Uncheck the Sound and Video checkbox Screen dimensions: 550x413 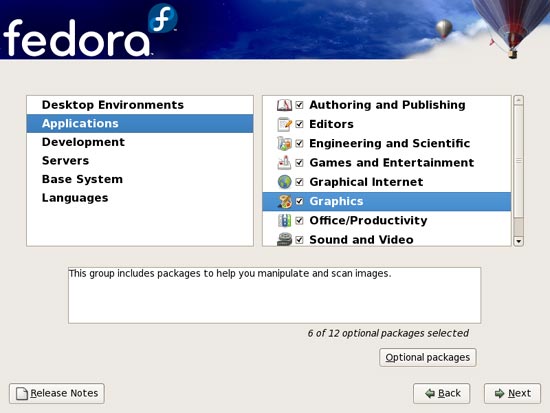[x=299, y=240]
